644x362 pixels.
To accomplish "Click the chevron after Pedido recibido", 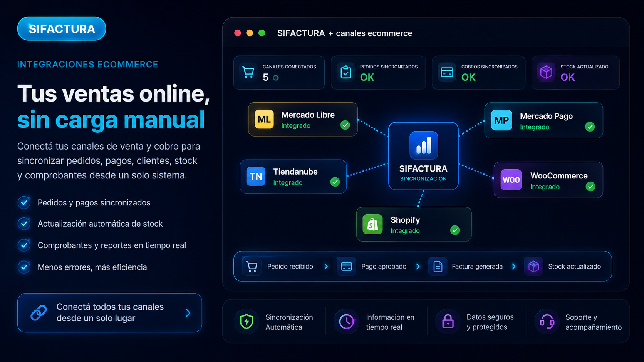I will (x=326, y=266).
